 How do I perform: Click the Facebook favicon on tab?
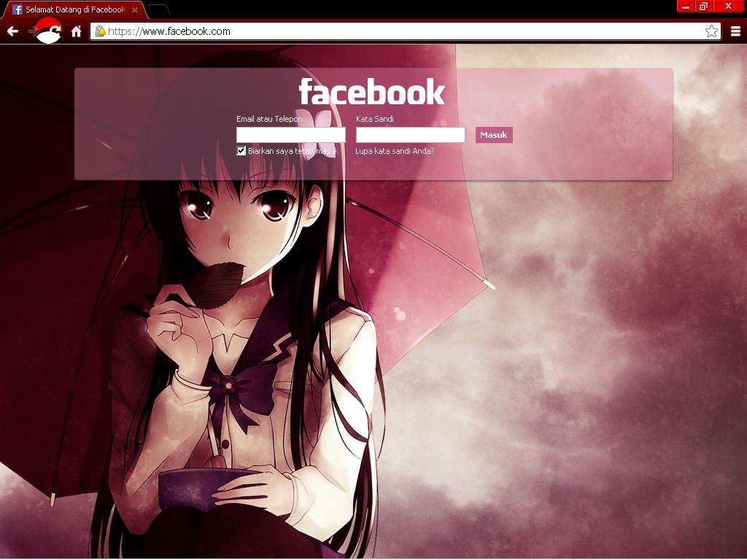pos(18,9)
